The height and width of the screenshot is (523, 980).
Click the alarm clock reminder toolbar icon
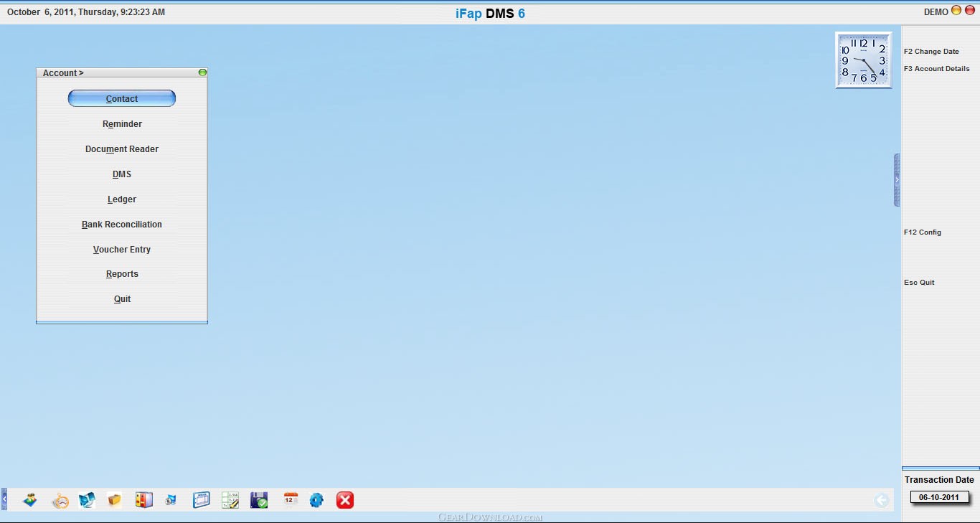(x=61, y=501)
